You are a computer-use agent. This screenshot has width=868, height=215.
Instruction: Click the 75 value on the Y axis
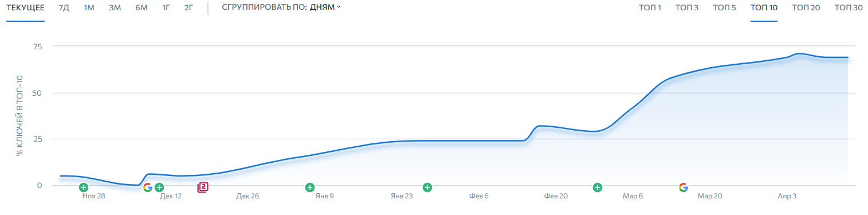point(37,46)
